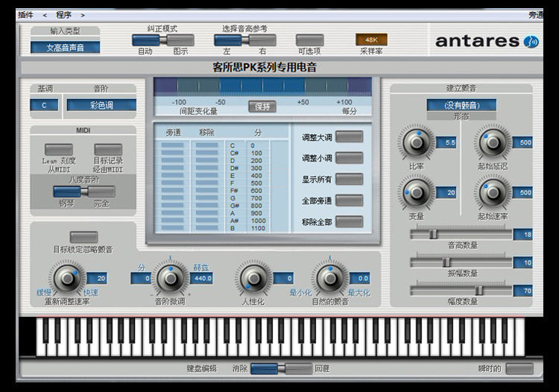The width and height of the screenshot is (559, 392).
Task: Click the 振幅数量 slider handle
Action: 446,262
